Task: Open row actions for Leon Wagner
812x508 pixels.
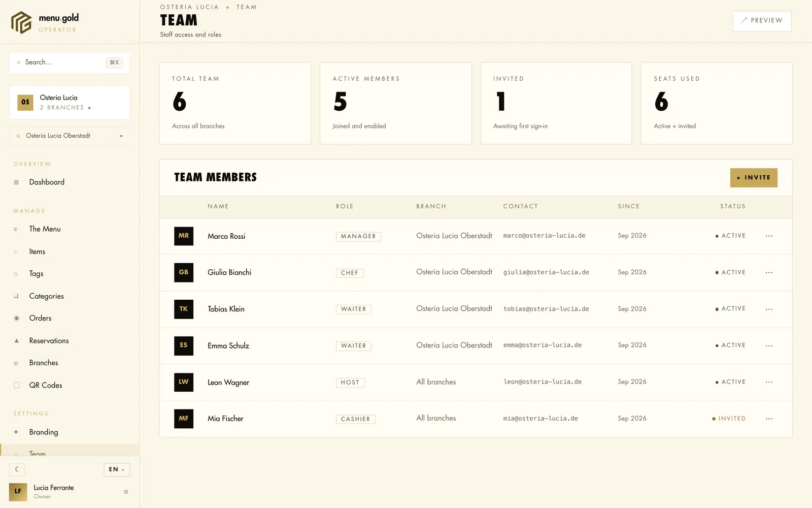Action: (769, 382)
